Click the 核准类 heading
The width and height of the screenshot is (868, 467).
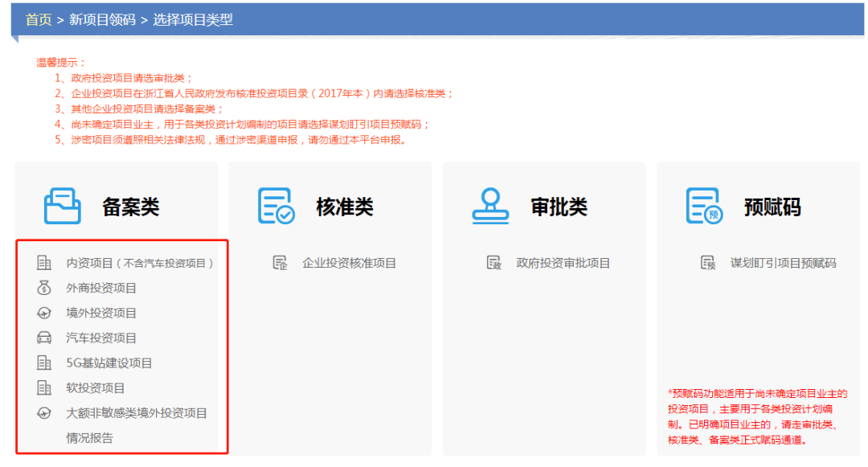pos(345,207)
